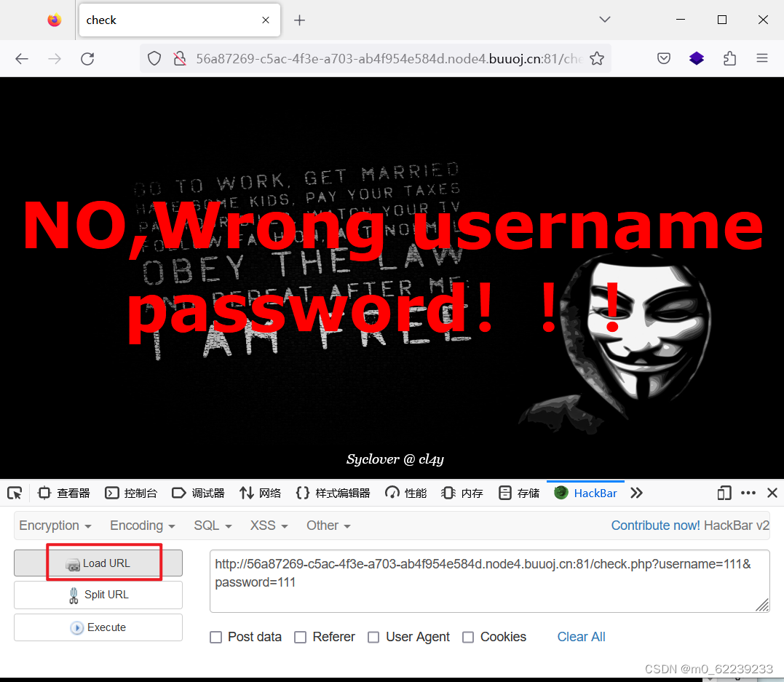Enable the Referer checkbox
Image resolution: width=784 pixels, height=682 pixels.
[x=300, y=637]
